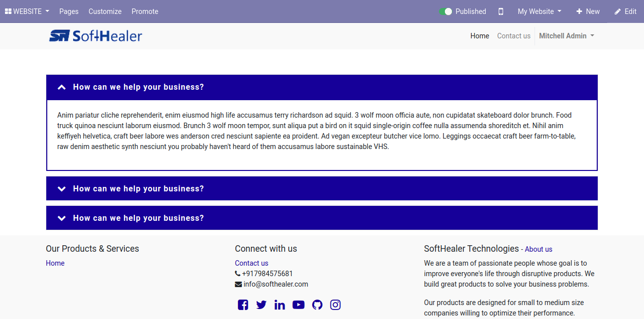Open the LinkedIn social icon

pyautogui.click(x=280, y=305)
